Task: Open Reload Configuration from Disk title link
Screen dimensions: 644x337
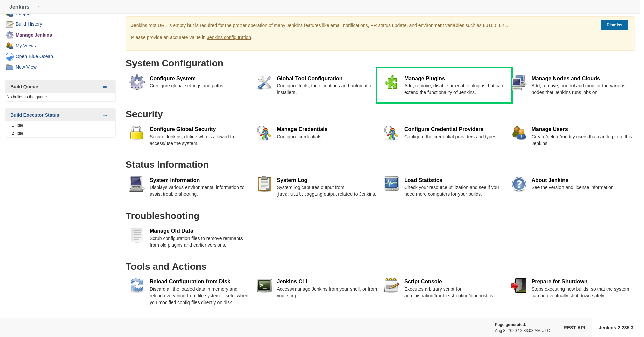Action: tap(190, 281)
